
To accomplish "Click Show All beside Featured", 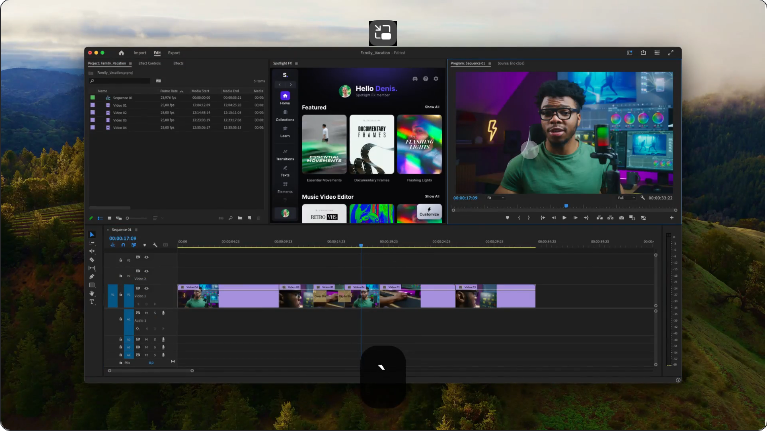I will pyautogui.click(x=431, y=107).
